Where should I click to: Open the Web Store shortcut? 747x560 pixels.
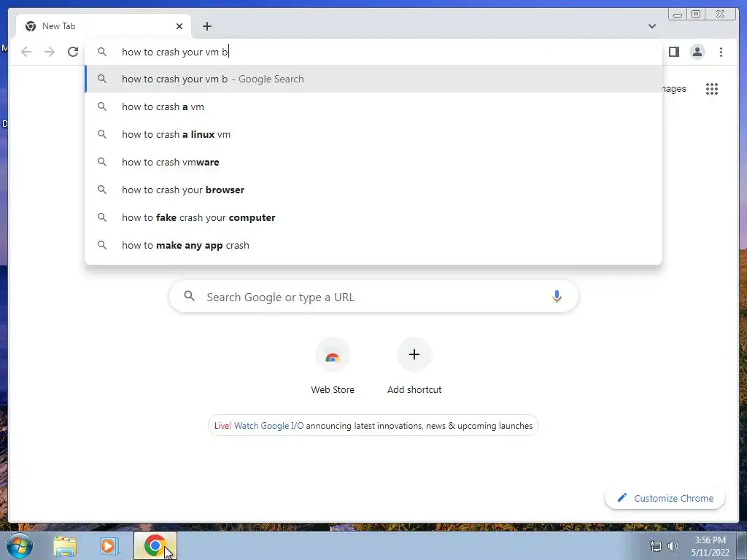(333, 366)
